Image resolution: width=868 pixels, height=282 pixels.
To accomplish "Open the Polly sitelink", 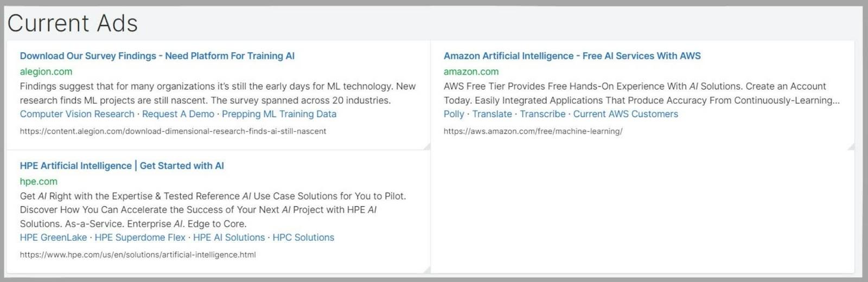I will pyautogui.click(x=454, y=114).
